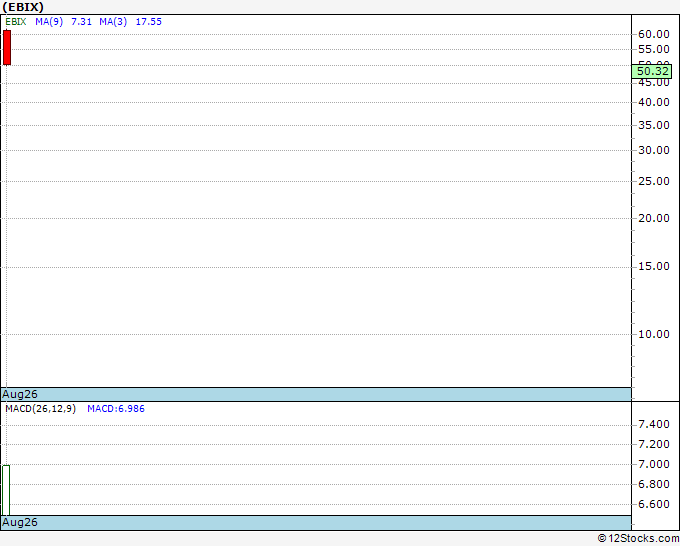Viewport: 680px width, 546px height.
Task: Click the 6.800 MACD axis label
Action: [x=654, y=484]
